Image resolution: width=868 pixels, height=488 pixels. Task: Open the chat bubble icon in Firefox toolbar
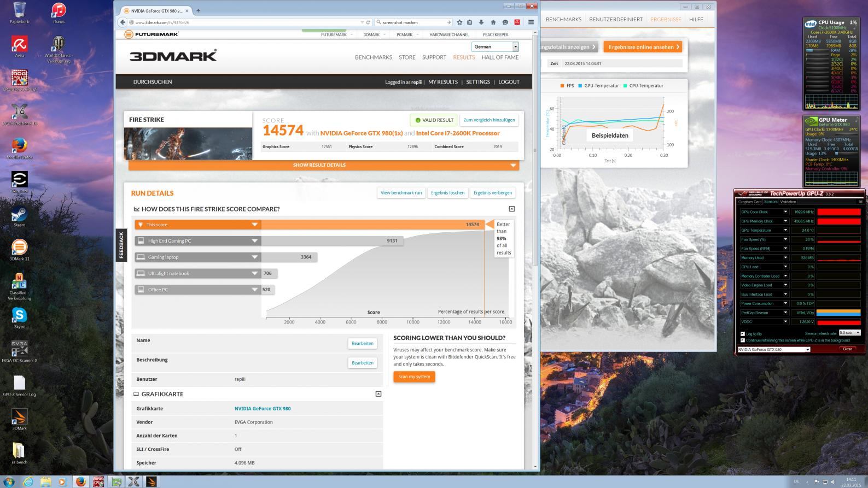coord(505,22)
